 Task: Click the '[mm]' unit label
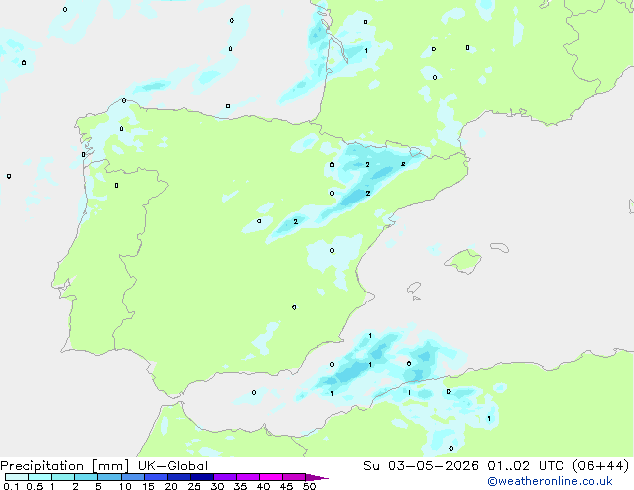click(110, 466)
